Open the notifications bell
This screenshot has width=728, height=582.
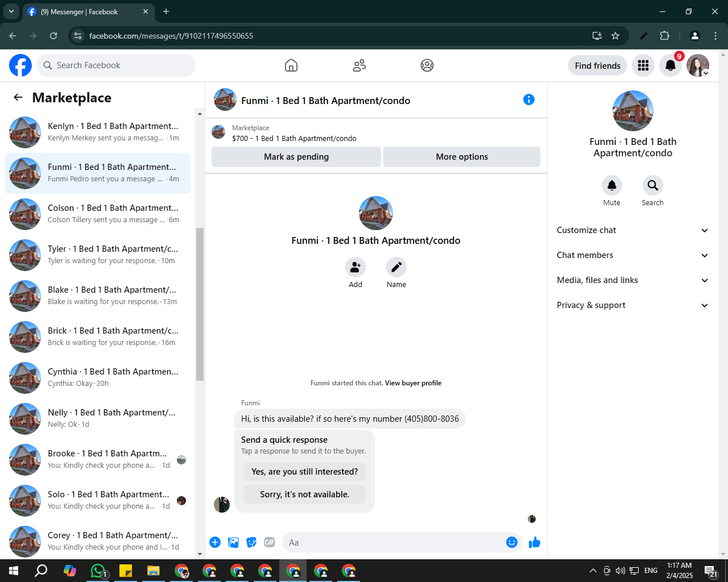pyautogui.click(x=671, y=66)
